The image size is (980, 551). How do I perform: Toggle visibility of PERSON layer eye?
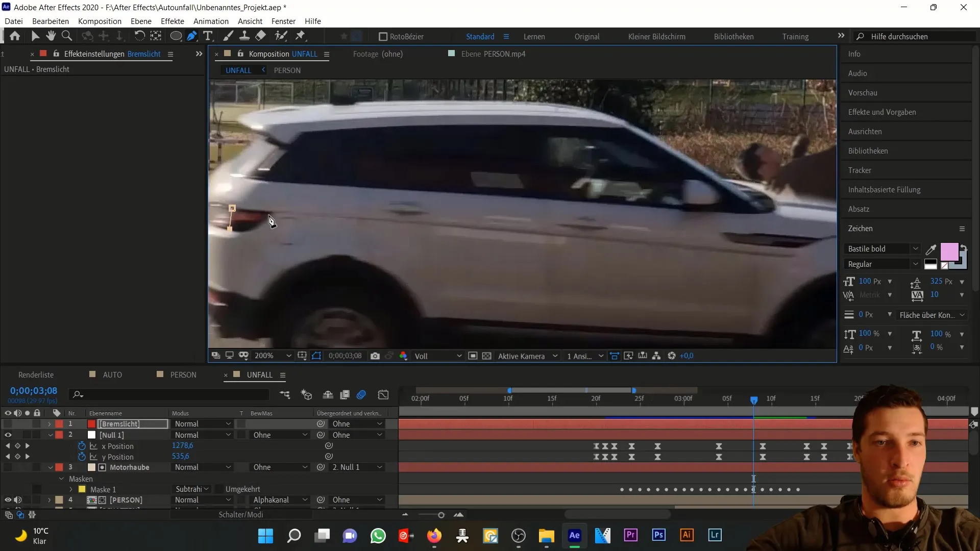[7, 500]
